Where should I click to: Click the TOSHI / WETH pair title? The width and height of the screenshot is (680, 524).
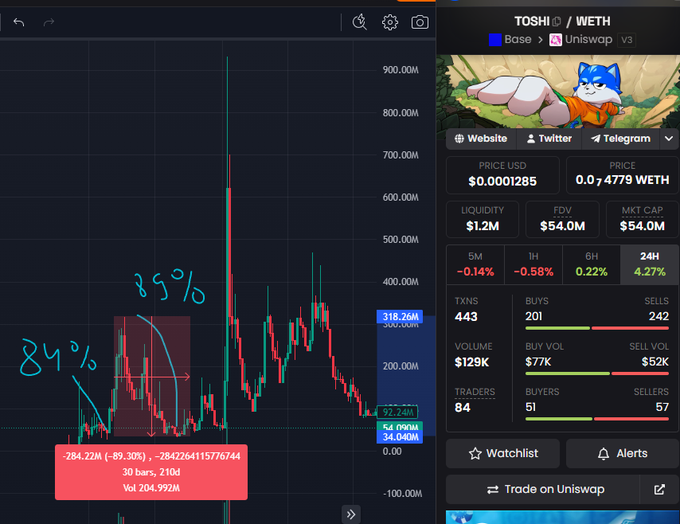(562, 21)
